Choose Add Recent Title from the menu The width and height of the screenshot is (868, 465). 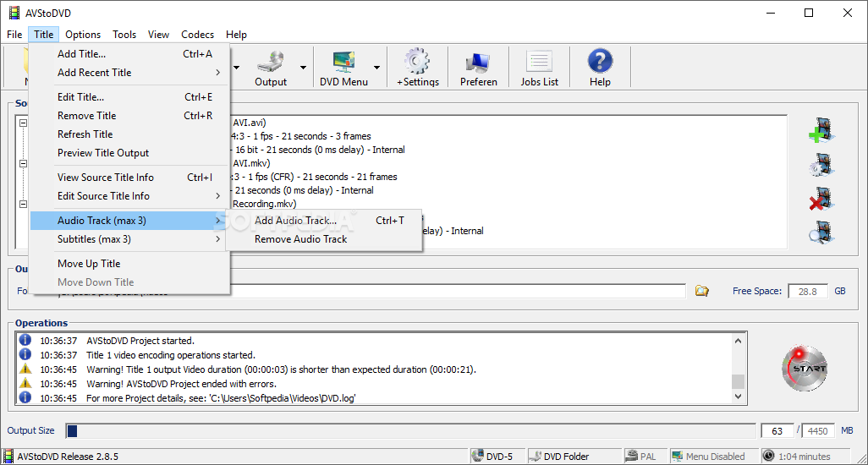pos(129,73)
